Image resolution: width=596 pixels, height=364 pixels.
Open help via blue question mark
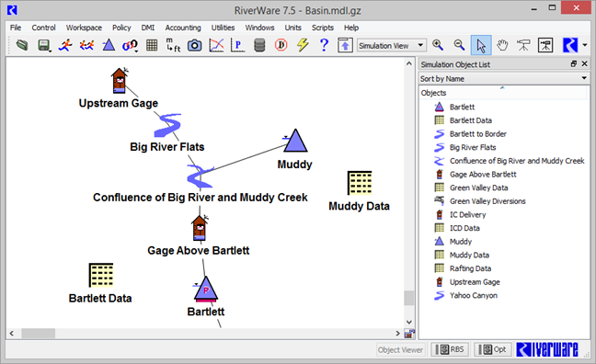pos(324,45)
